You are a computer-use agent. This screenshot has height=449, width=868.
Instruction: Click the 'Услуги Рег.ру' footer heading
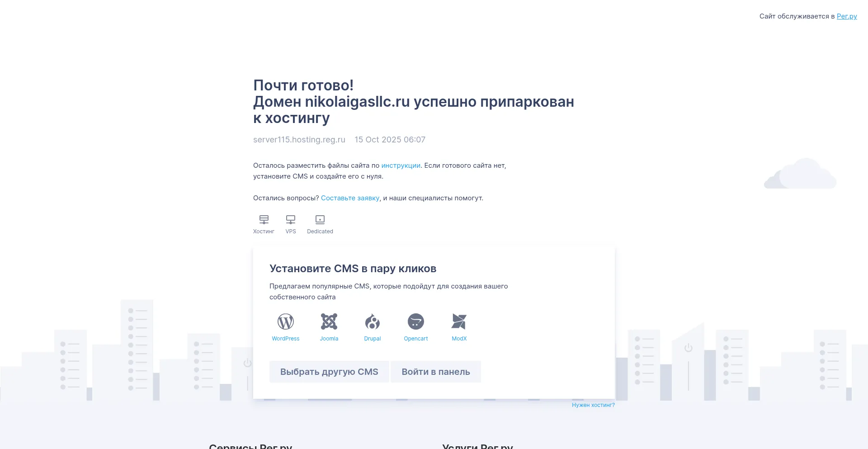point(477,446)
